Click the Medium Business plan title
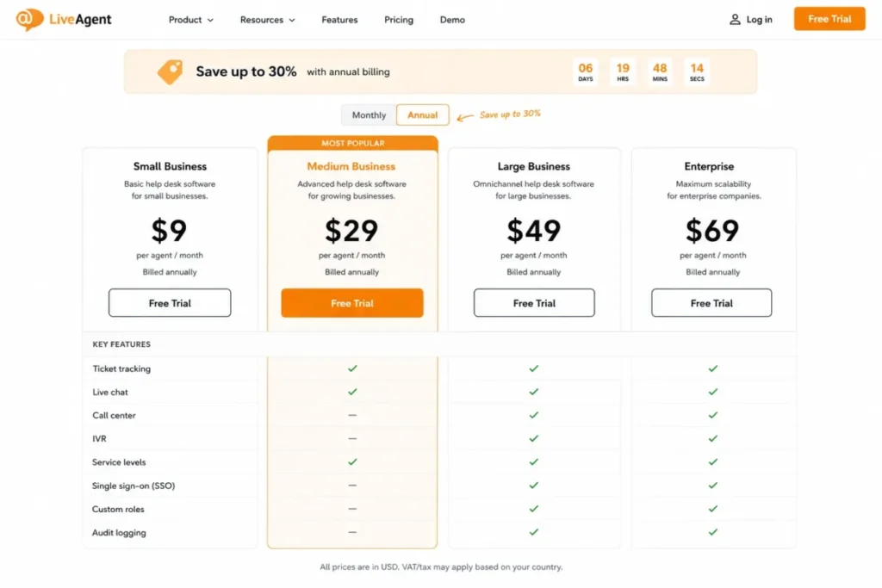This screenshot has height=588, width=882. pos(351,166)
